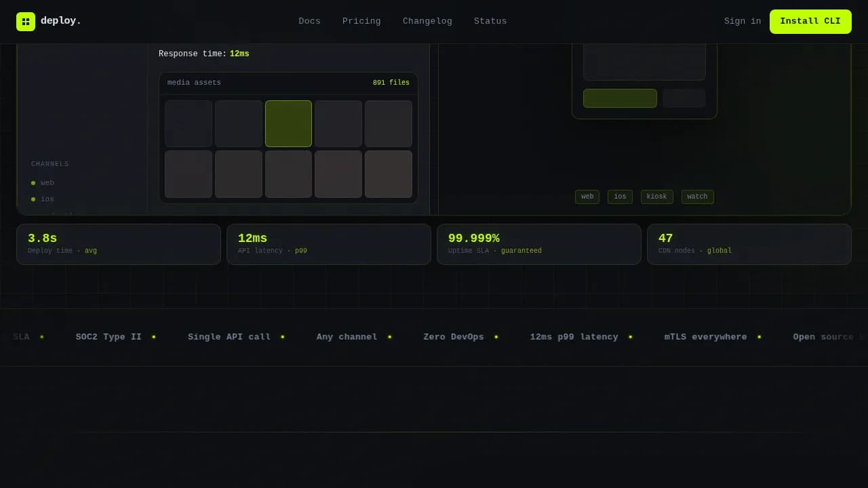Click the green dot icon next to ios channel

click(33, 199)
